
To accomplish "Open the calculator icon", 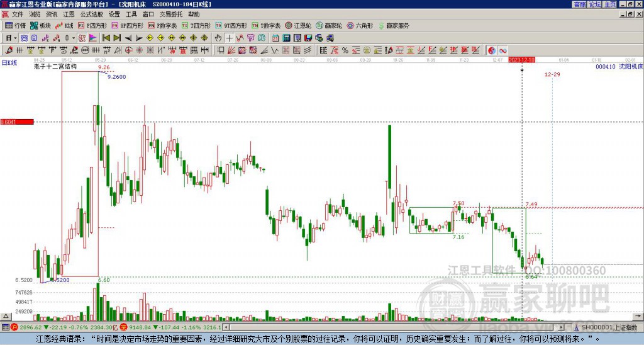I will (286, 38).
